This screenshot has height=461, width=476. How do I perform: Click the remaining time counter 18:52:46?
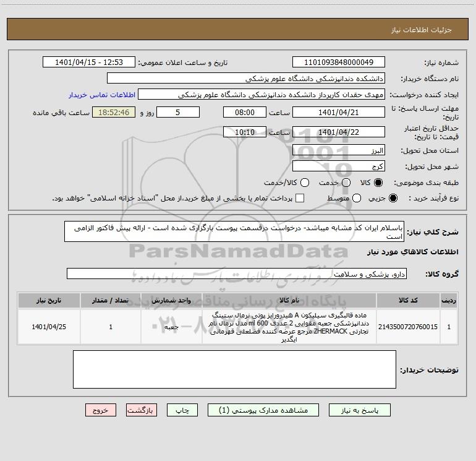114,112
